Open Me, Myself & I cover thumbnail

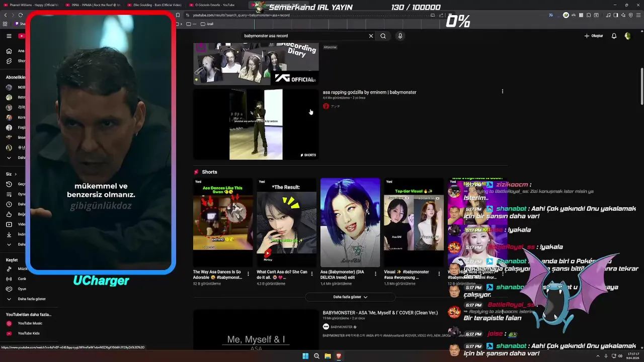click(256, 329)
